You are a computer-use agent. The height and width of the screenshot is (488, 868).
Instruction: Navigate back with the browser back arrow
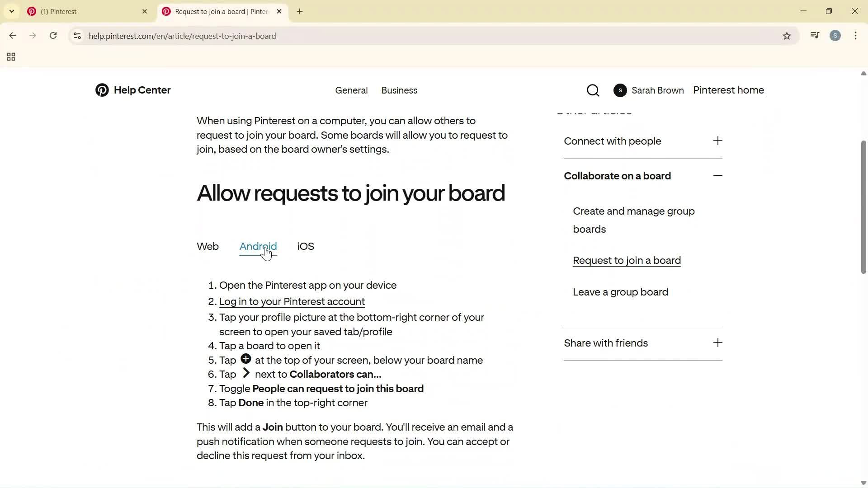click(x=12, y=36)
